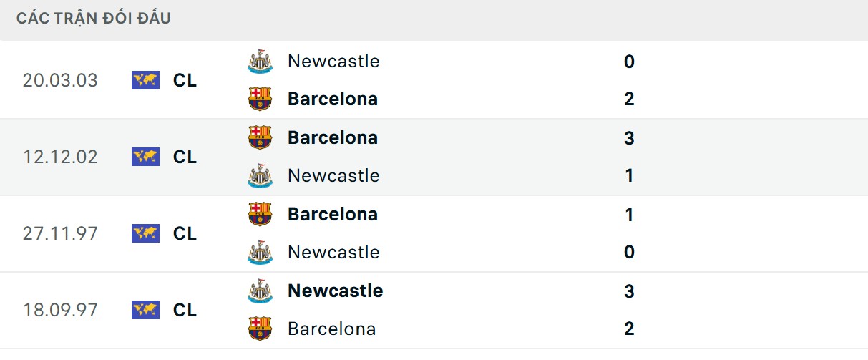Click Newcastle crest in 18.09.97 match
Image resolution: width=868 pixels, height=360 pixels.
click(x=260, y=291)
